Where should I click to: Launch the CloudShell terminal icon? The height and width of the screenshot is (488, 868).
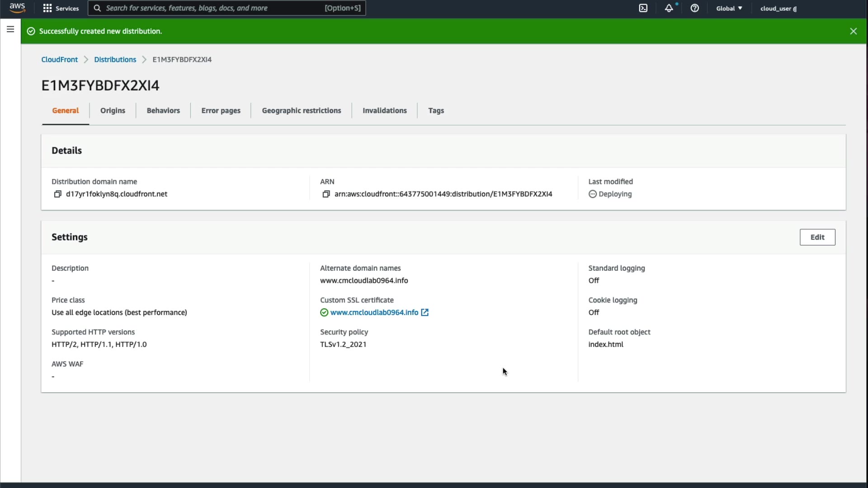[643, 8]
